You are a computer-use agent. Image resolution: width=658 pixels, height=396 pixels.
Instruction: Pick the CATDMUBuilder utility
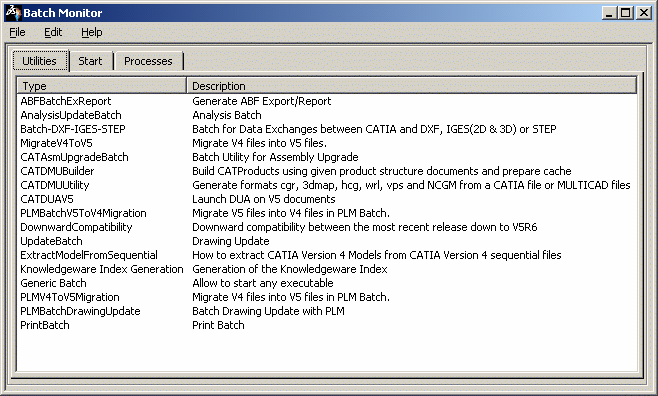57,171
